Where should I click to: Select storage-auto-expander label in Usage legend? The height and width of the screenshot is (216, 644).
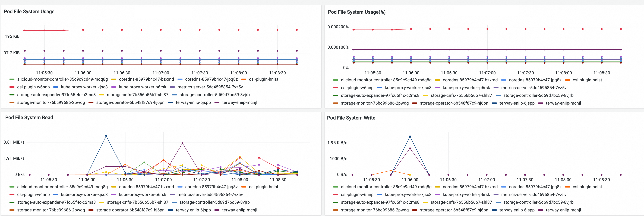[56, 95]
